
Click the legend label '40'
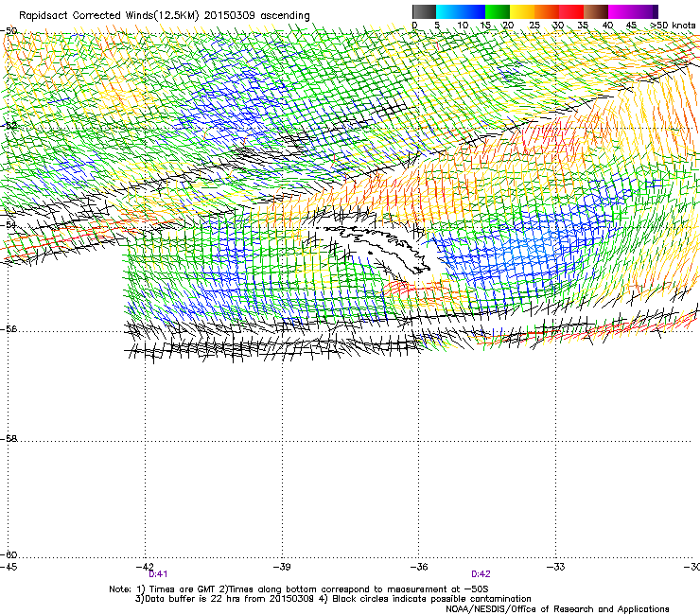[607, 26]
